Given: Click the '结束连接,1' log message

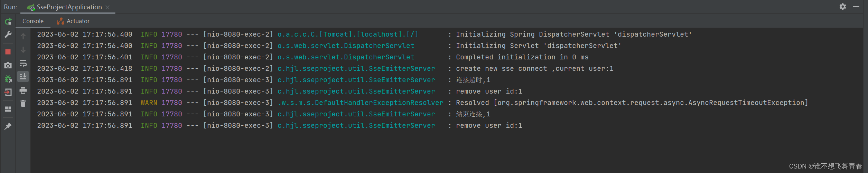Looking at the screenshot, I should coord(473,114).
